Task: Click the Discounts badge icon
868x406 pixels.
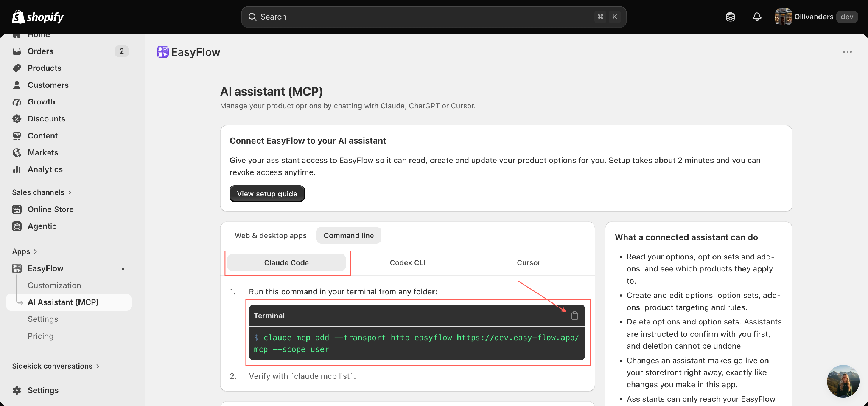Action: coord(17,119)
